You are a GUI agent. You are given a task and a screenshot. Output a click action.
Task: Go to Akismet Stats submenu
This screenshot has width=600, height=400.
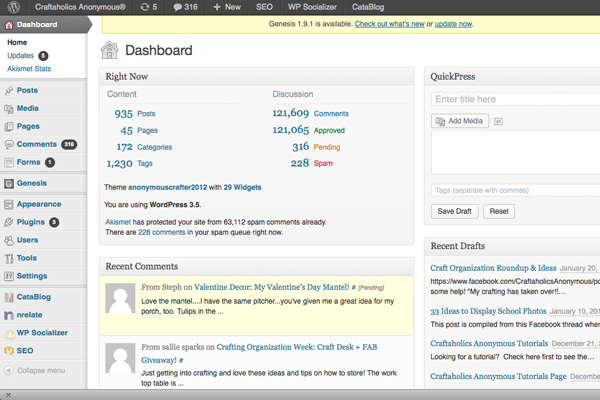29,69
